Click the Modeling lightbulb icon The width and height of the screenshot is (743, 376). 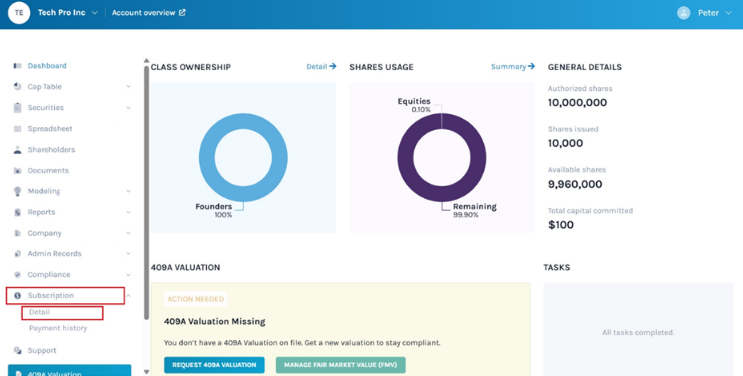coord(18,191)
